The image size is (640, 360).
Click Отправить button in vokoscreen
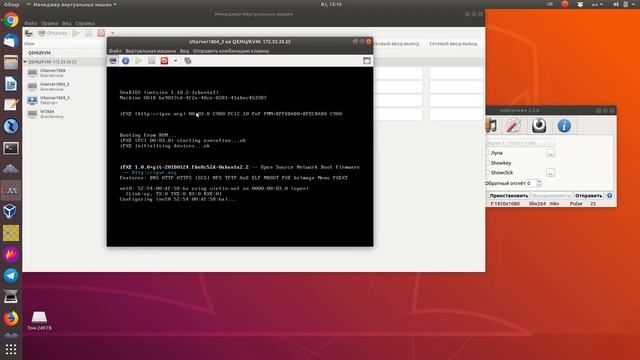[x=589, y=196]
